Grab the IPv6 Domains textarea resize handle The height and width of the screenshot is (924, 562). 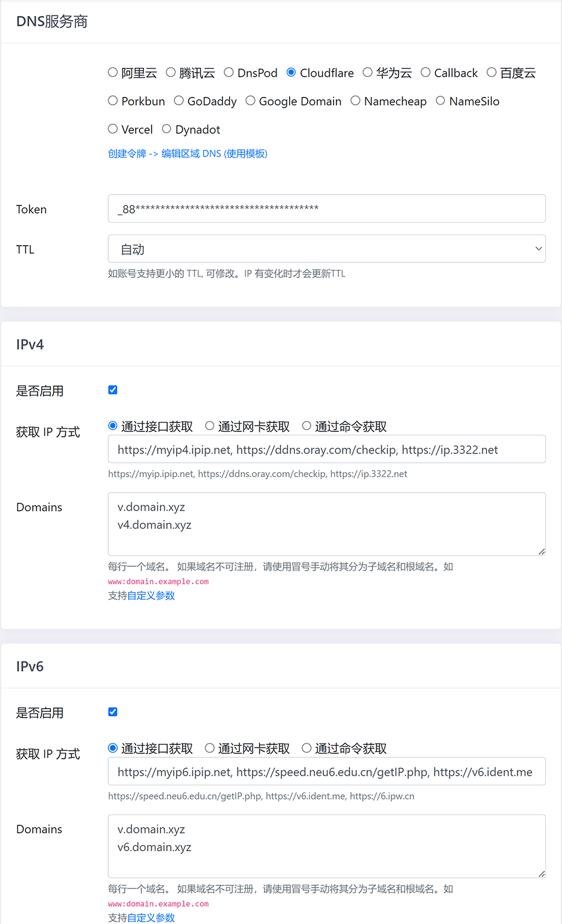point(542,874)
